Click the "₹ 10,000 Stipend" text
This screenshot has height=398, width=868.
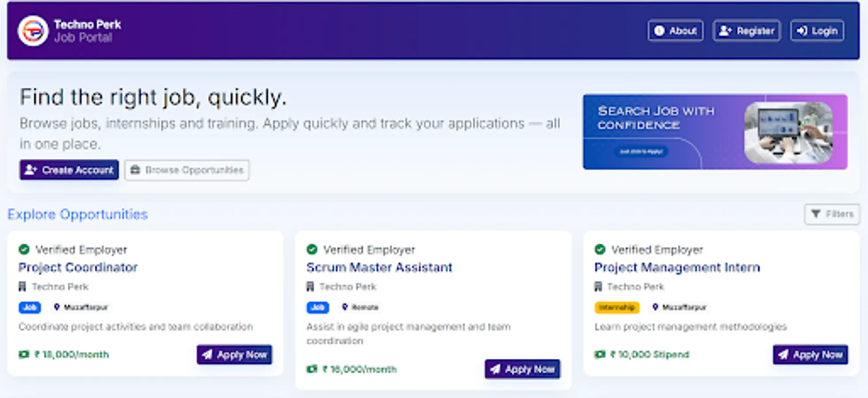650,355
